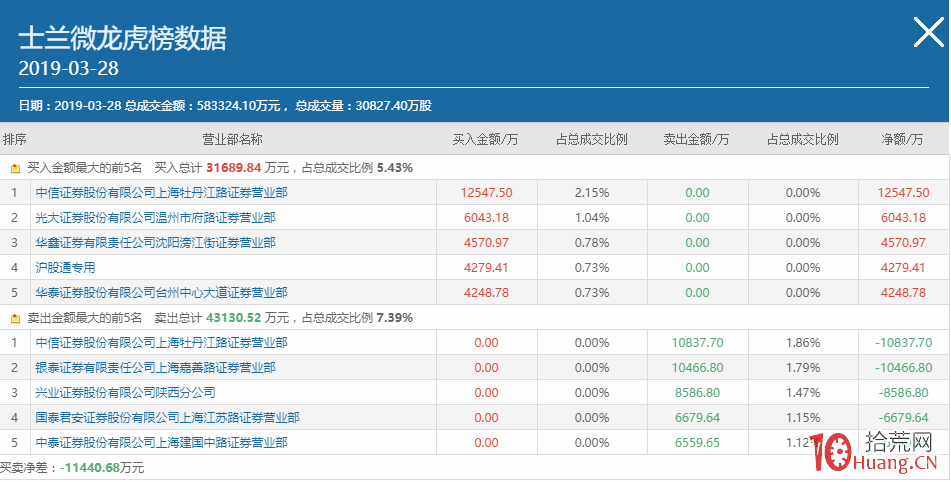
Task: Open 国泰君安上海江苏路证券营业部 link
Action: (167, 418)
